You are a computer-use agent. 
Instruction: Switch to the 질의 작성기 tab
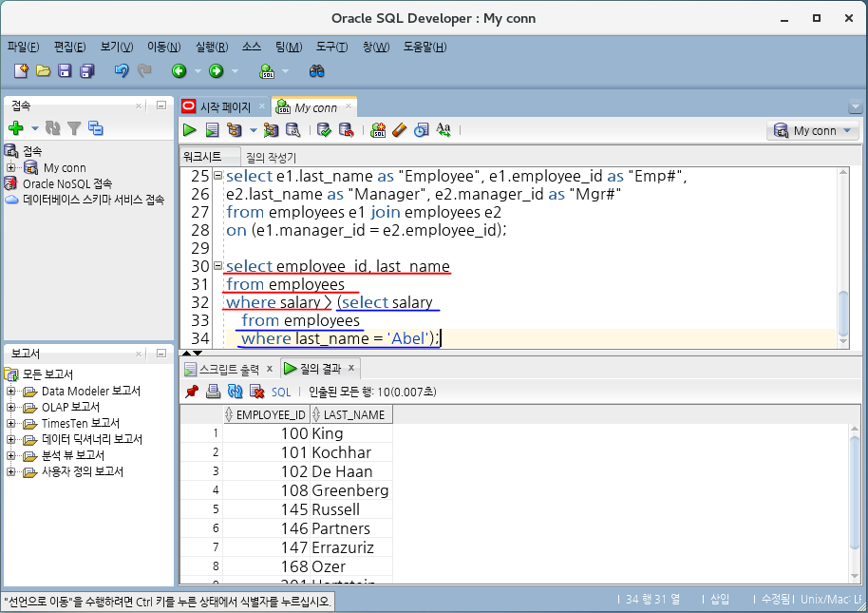click(x=271, y=158)
